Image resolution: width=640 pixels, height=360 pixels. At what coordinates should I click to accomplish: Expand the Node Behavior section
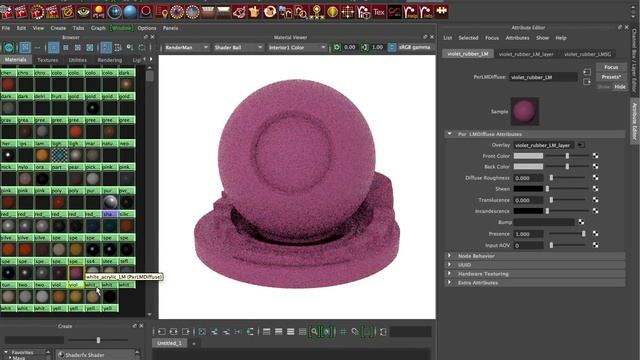(x=450, y=256)
